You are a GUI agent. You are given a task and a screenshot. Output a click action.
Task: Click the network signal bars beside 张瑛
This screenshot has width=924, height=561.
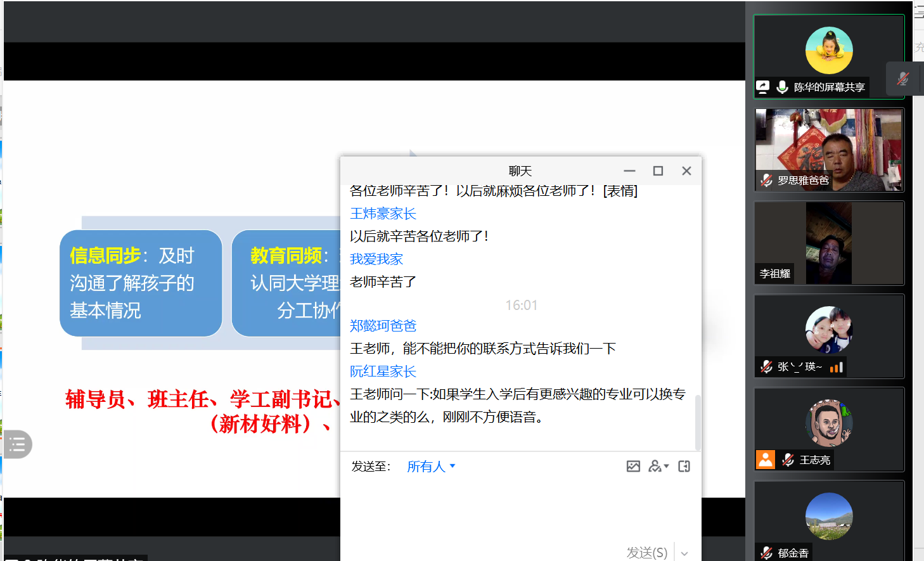(836, 367)
